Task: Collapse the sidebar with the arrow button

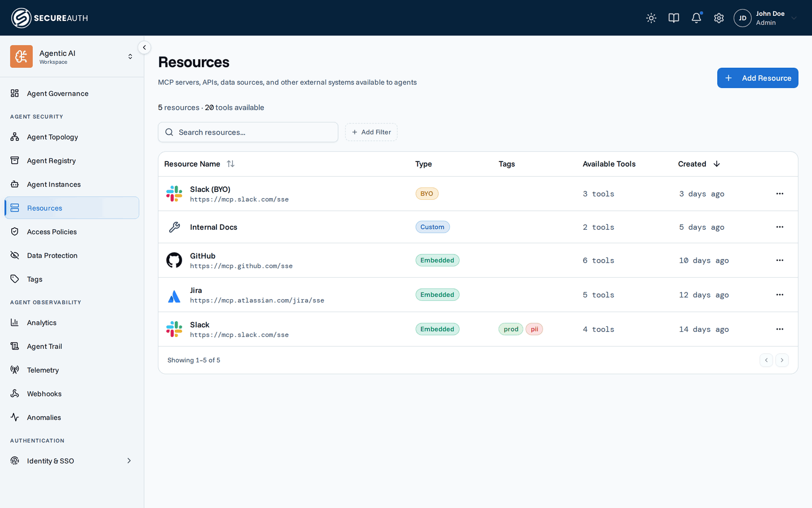Action: tap(144, 47)
